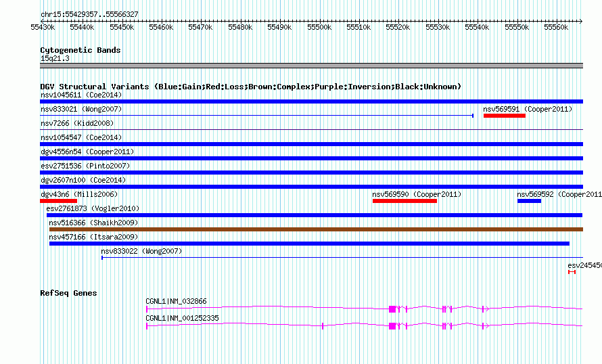Viewport: 602px width, 364px height.
Task: Select the large exon block of CGNL1 NM_001252335
Action: 392,326
